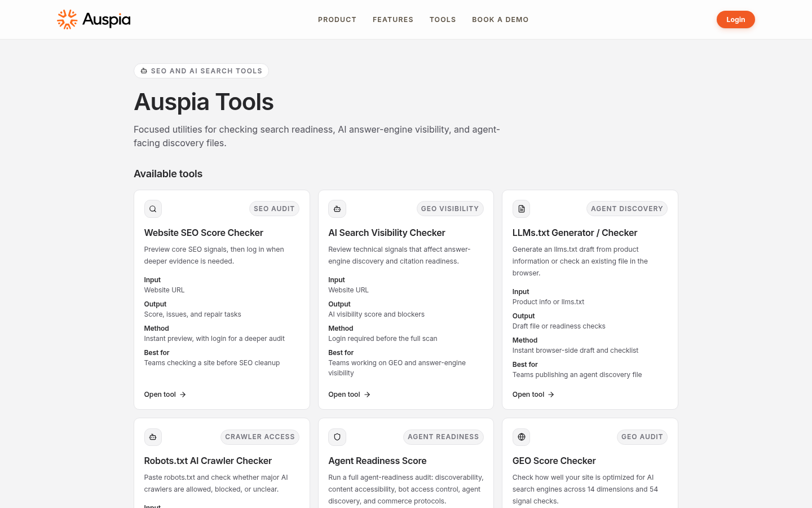Screen dimensions: 812x508
Task: Go to BOOK A DEMO
Action: click(x=500, y=20)
